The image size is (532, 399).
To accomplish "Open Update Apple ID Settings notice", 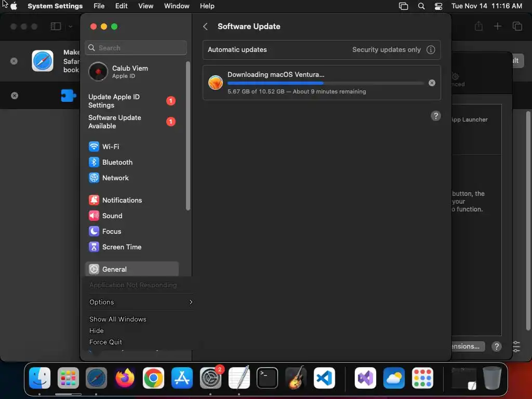I will click(132, 101).
